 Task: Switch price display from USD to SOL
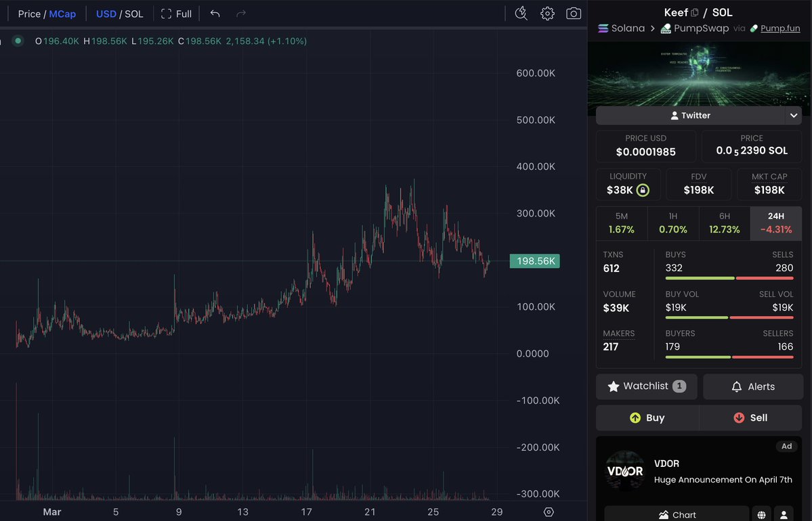tap(133, 14)
